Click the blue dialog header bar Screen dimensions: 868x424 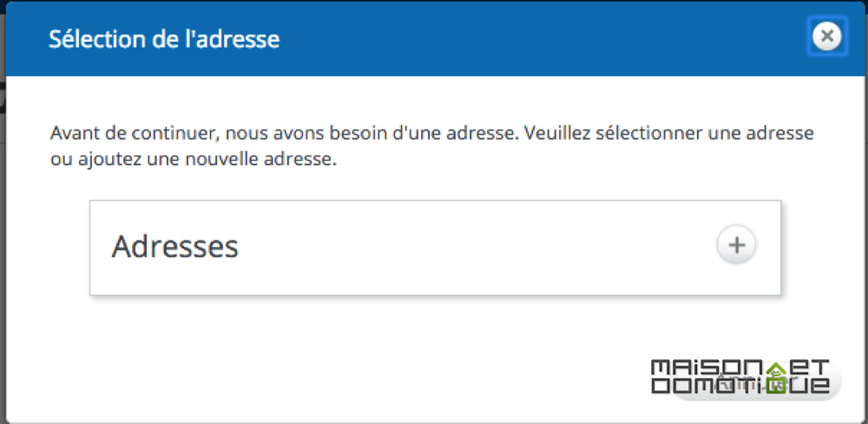coord(434,39)
